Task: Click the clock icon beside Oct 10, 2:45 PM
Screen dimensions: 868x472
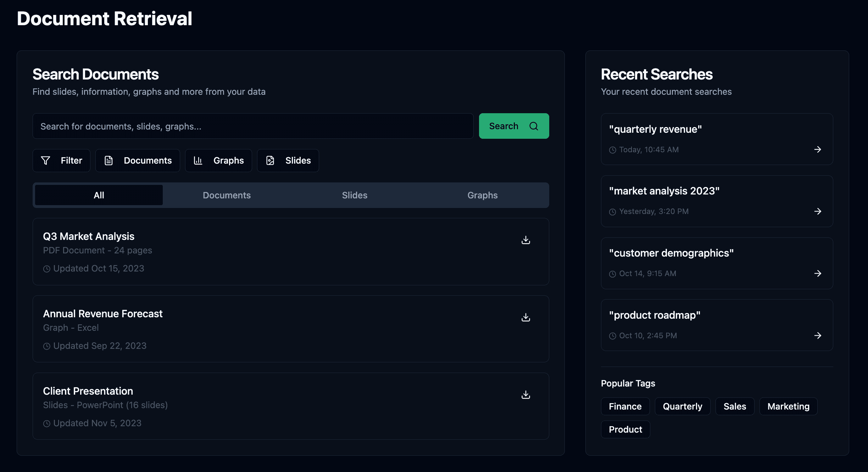Action: coord(612,336)
